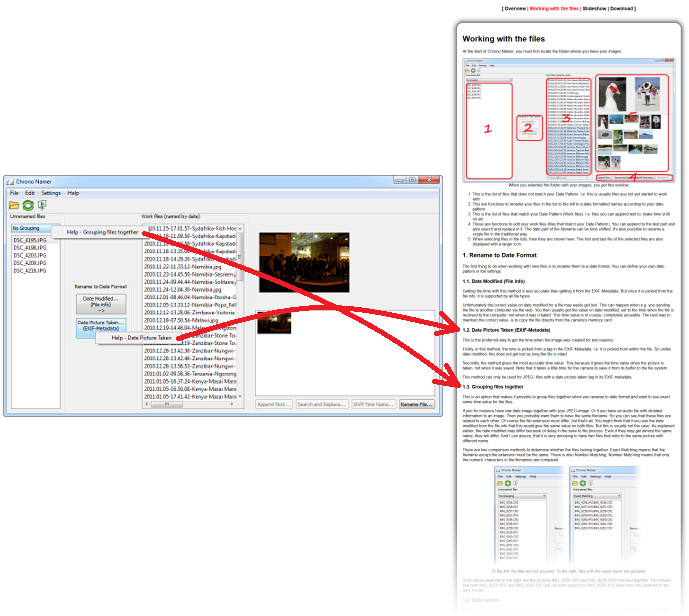The width and height of the screenshot is (689, 616).
Task: Click the open folder toolbar icon
Action: 14,205
